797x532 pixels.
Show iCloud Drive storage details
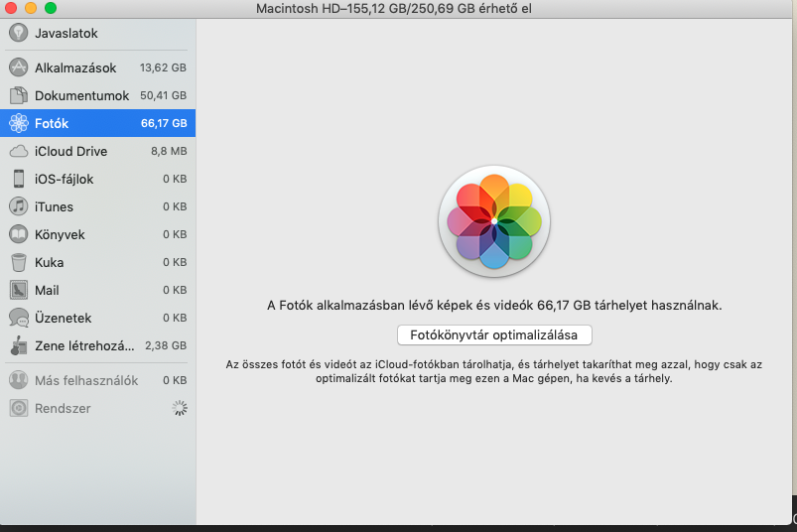[x=97, y=152]
